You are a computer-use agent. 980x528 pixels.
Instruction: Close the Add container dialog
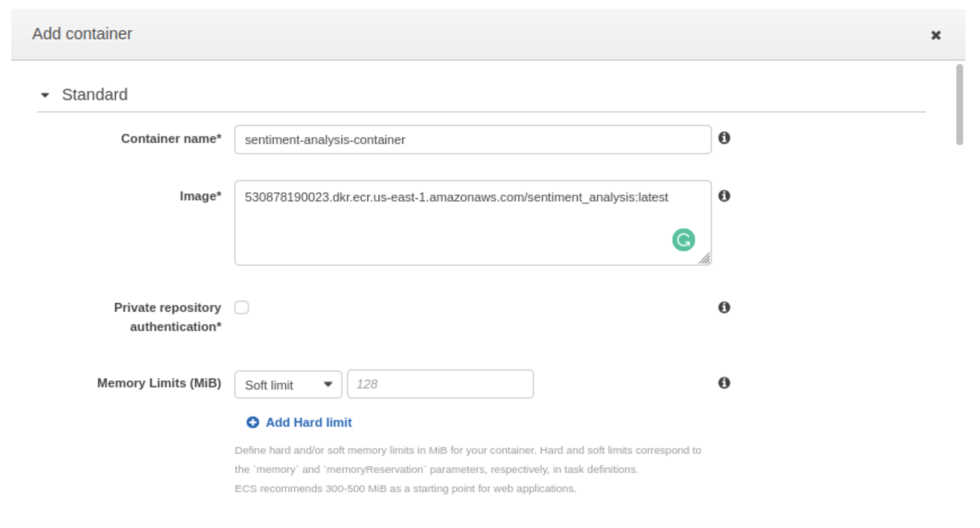935,36
